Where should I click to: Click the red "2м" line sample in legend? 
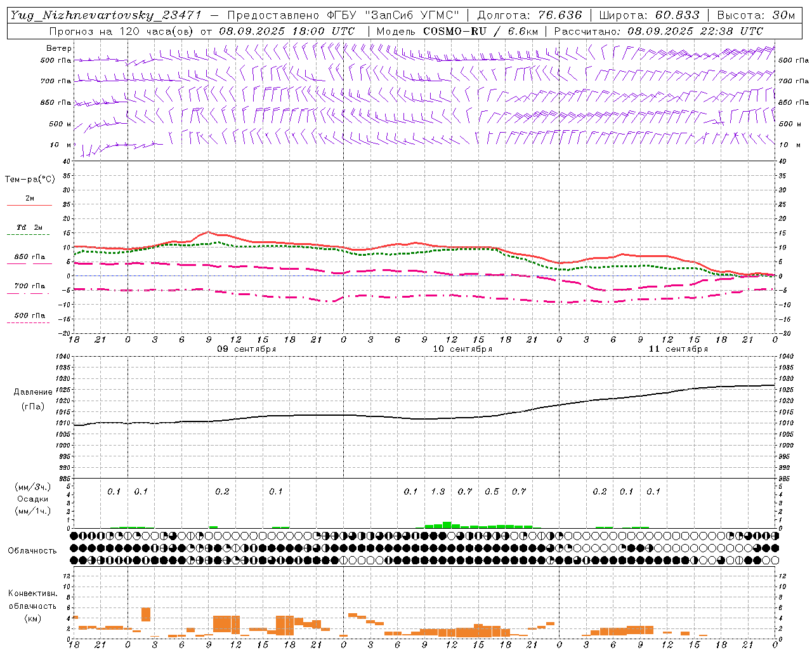point(29,205)
